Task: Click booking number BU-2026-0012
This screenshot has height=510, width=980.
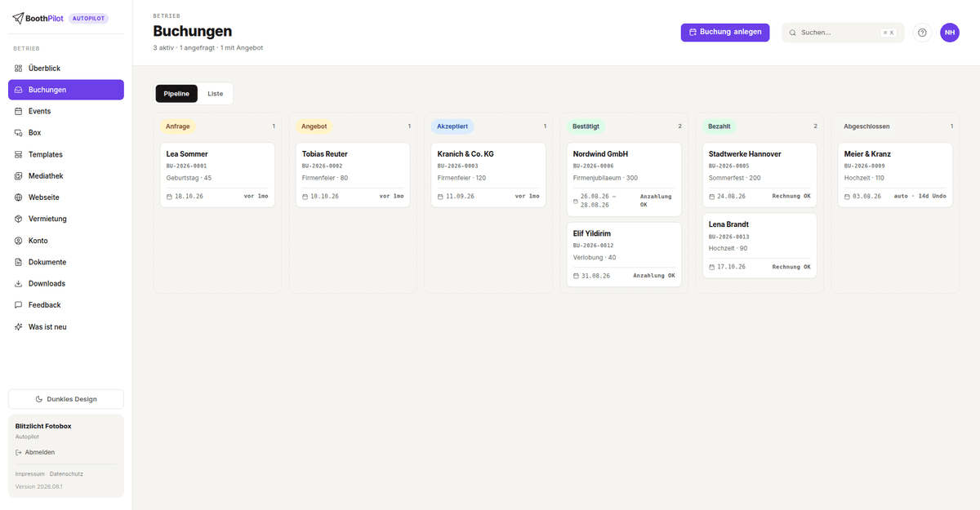Action: point(593,246)
